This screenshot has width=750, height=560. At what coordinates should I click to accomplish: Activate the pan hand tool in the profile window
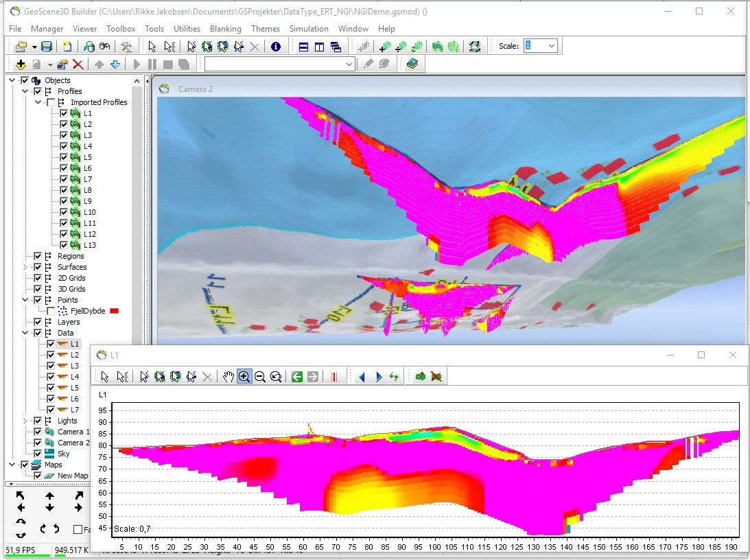point(228,376)
